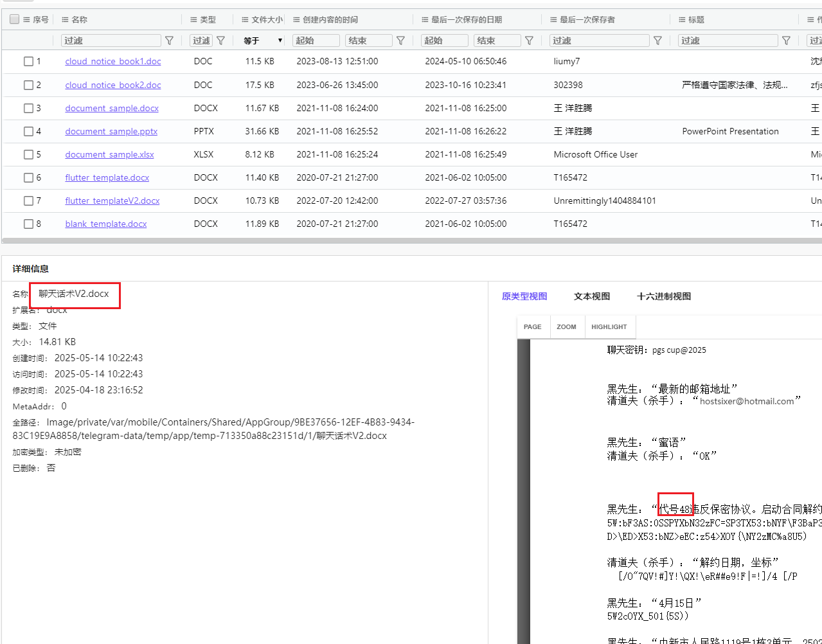Open the document_sample.xlsx link
This screenshot has width=822, height=644.
pyautogui.click(x=109, y=154)
